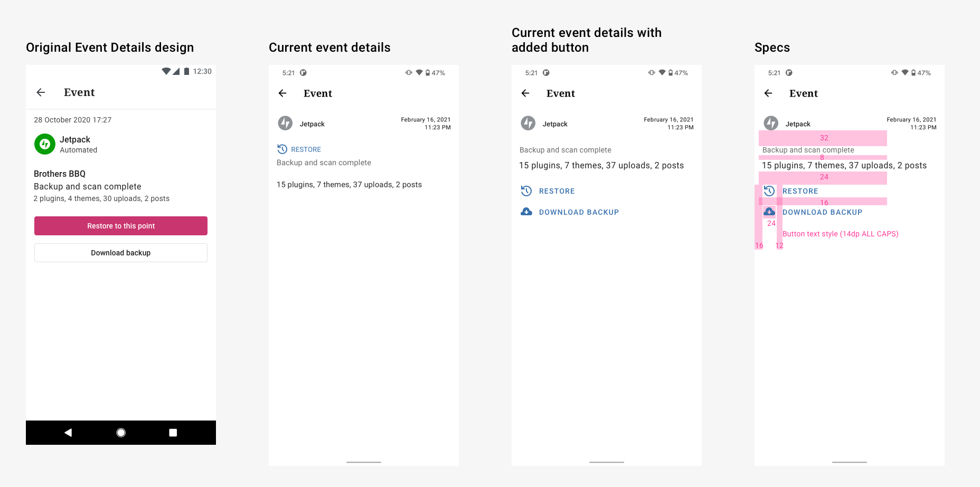Select the Jetpack logo icon in the original design
This screenshot has height=487, width=980.
44,144
